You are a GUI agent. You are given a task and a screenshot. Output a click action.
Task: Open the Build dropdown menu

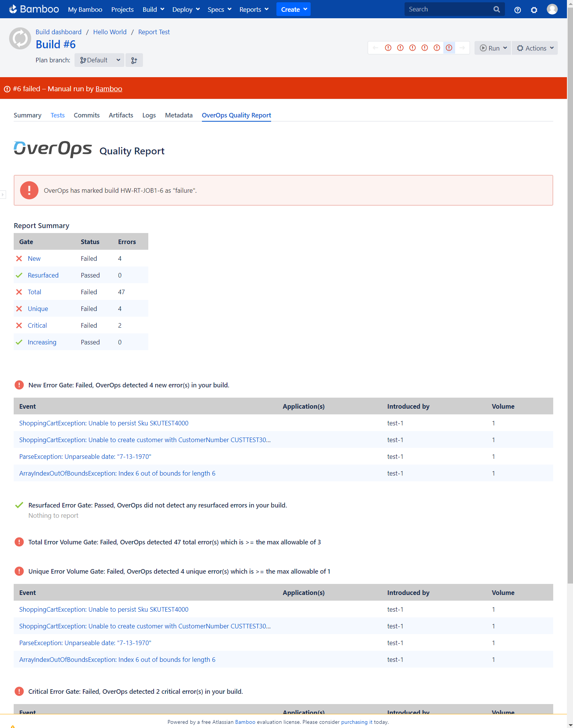(153, 10)
